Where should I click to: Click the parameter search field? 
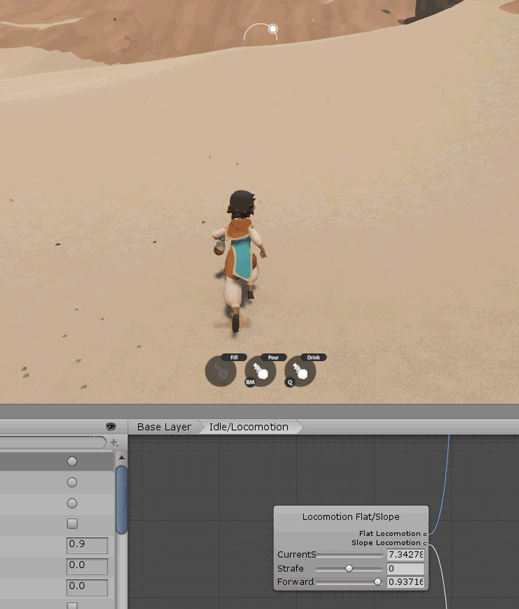click(x=52, y=442)
